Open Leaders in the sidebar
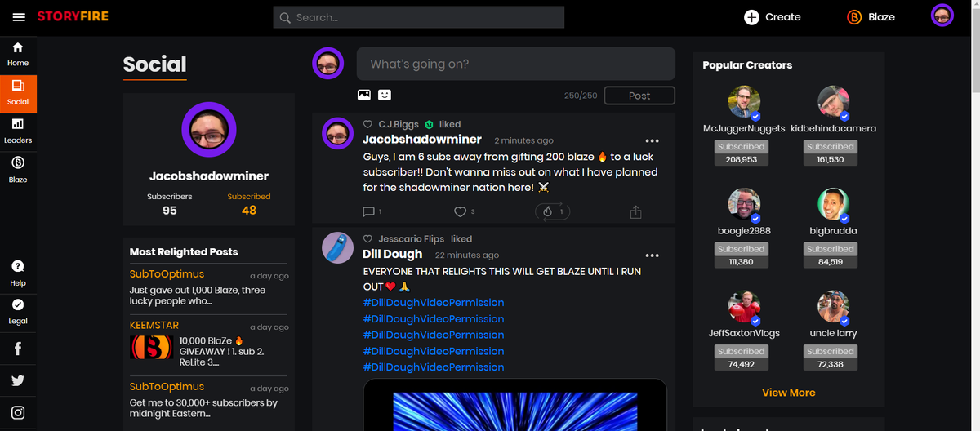This screenshot has height=431, width=980. (18, 131)
